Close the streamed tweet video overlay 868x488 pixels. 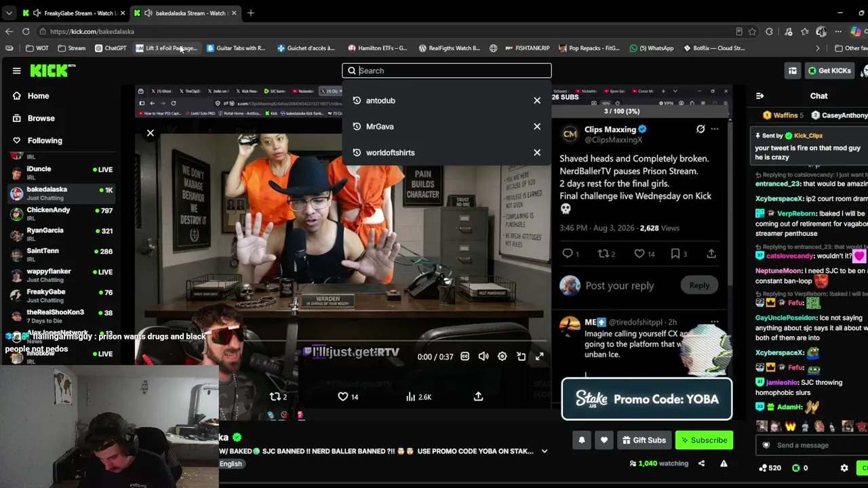coord(151,133)
